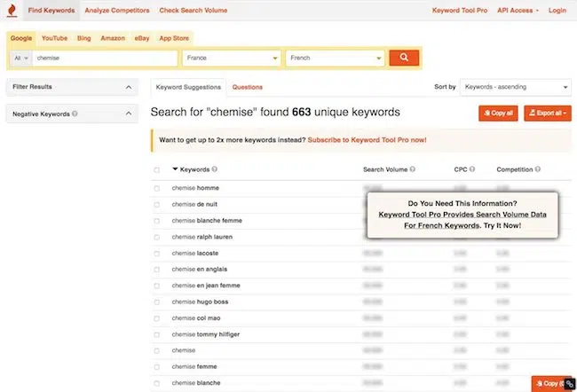Select the Keyword Suggestions tab

(x=188, y=87)
